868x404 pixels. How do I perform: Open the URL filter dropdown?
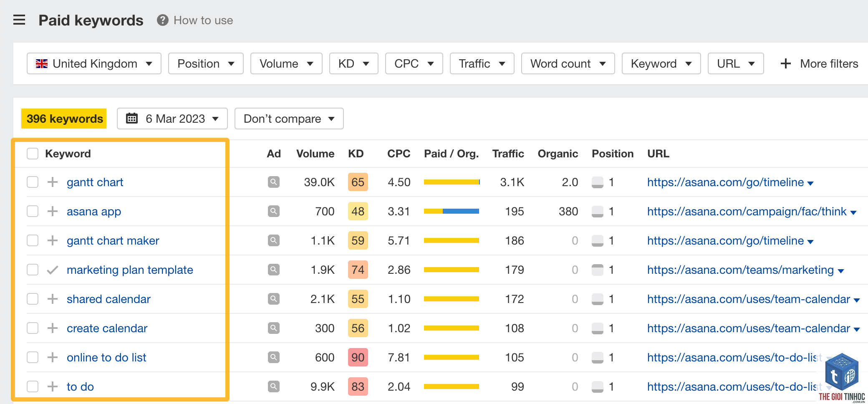click(736, 63)
